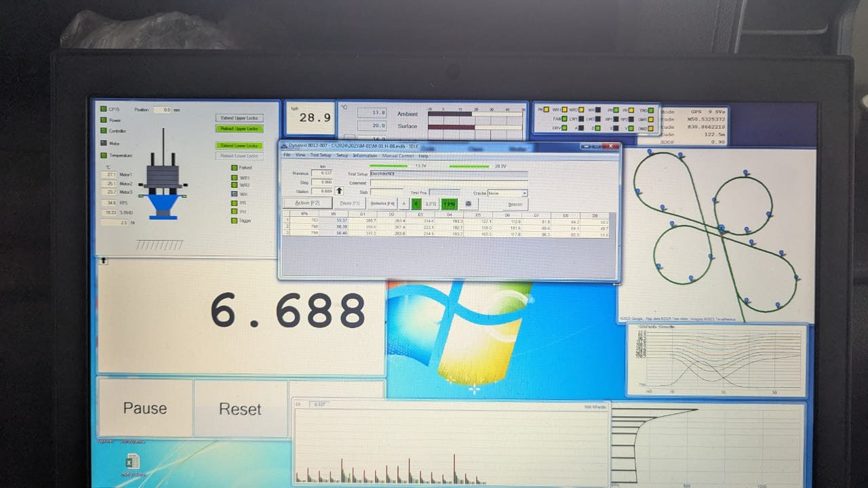This screenshot has height=488, width=868.
Task: Open the Cracks dropdown list
Action: 524,193
